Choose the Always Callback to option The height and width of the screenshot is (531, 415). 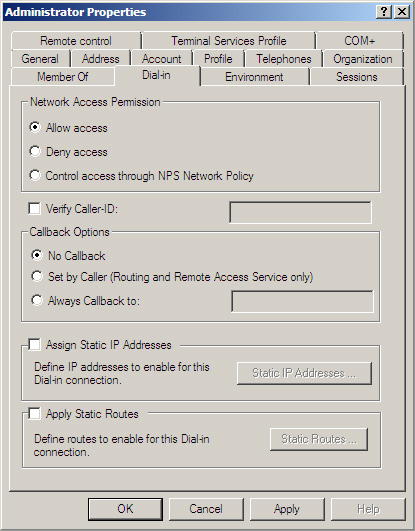pos(37,300)
